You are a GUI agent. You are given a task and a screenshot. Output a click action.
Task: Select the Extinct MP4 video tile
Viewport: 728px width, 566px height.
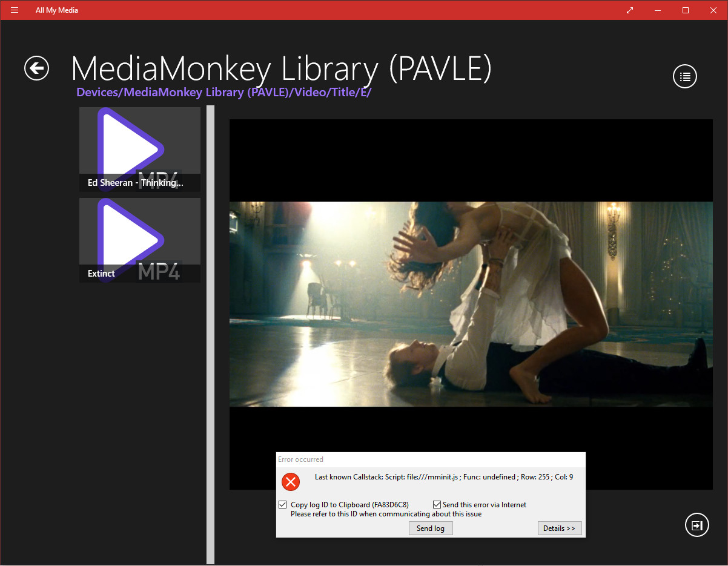pyautogui.click(x=140, y=240)
